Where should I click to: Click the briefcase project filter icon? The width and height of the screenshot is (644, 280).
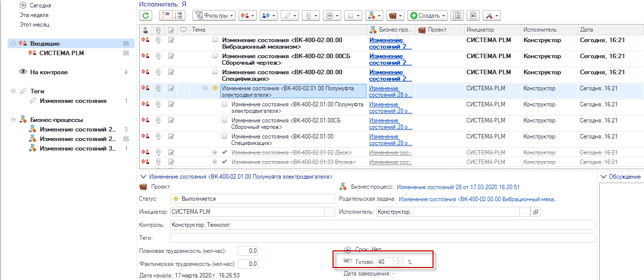coord(396,16)
